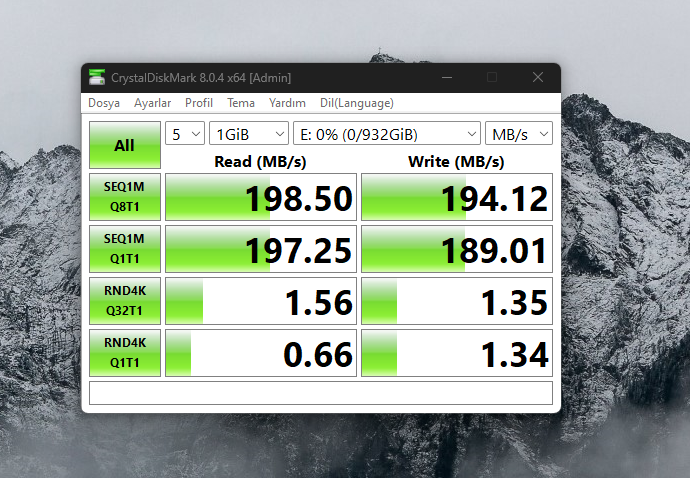Click the Read (MB/s) column header
The height and width of the screenshot is (478, 690).
pos(260,162)
